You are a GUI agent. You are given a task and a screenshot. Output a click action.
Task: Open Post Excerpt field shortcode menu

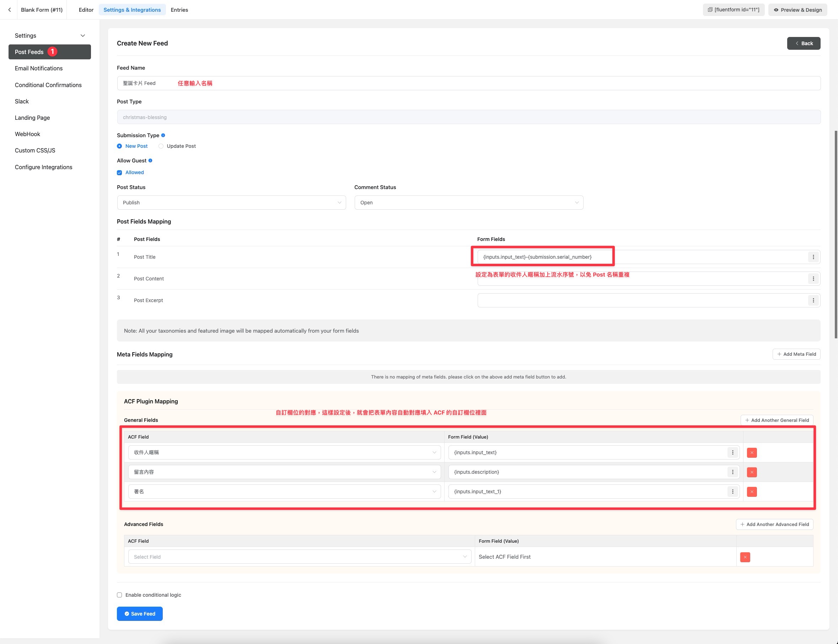coord(813,300)
